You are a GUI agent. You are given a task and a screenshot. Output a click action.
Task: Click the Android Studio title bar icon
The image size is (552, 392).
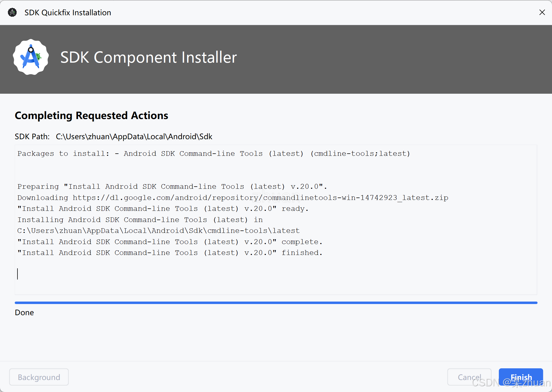coord(12,13)
